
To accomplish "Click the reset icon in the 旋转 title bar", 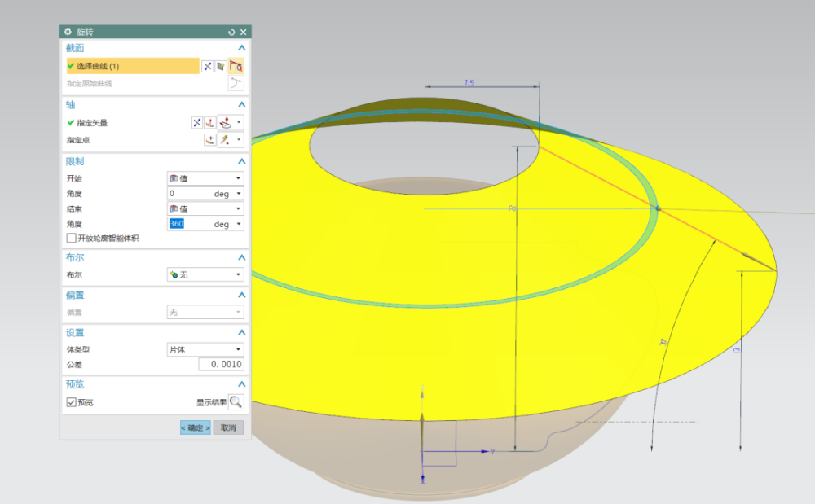I will [231, 32].
